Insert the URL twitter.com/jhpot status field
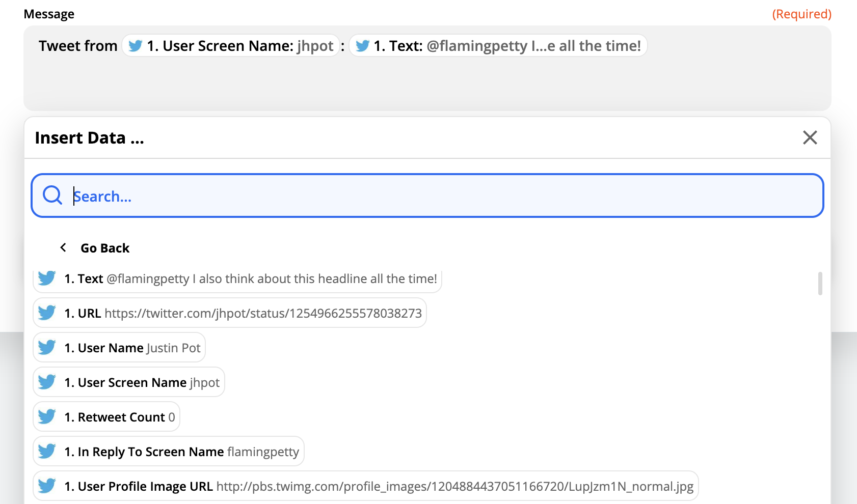This screenshot has width=857, height=504. (230, 313)
